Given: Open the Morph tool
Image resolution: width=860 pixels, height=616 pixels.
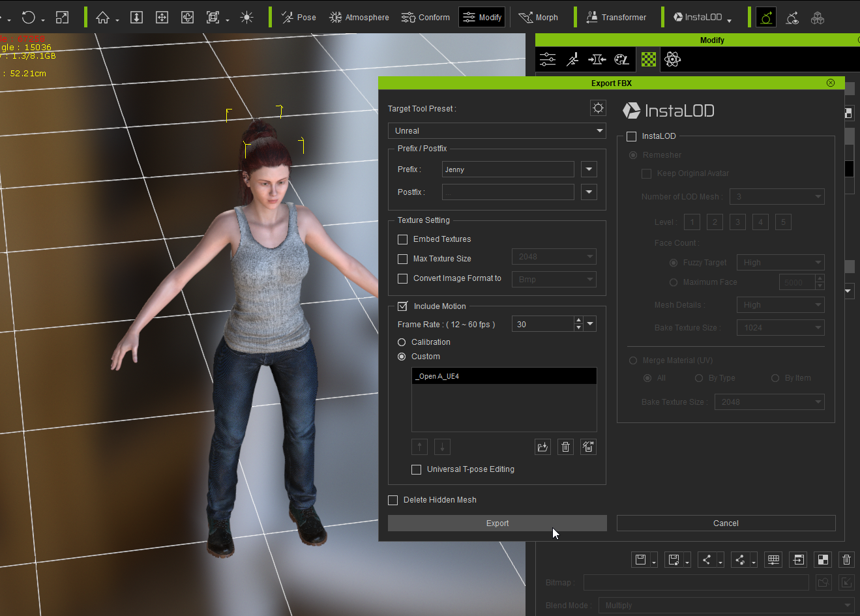Looking at the screenshot, I should point(539,18).
